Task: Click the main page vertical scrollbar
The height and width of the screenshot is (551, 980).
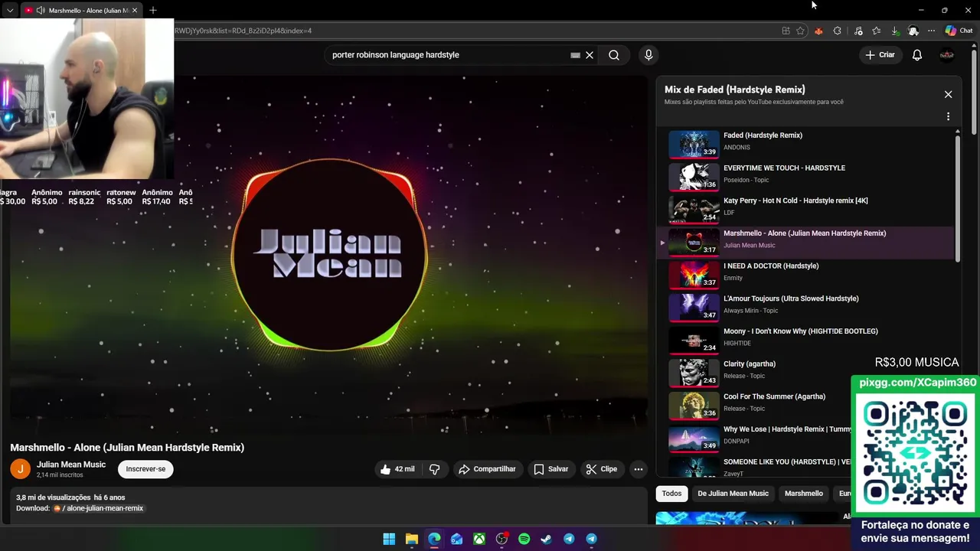Action: pyautogui.click(x=974, y=92)
